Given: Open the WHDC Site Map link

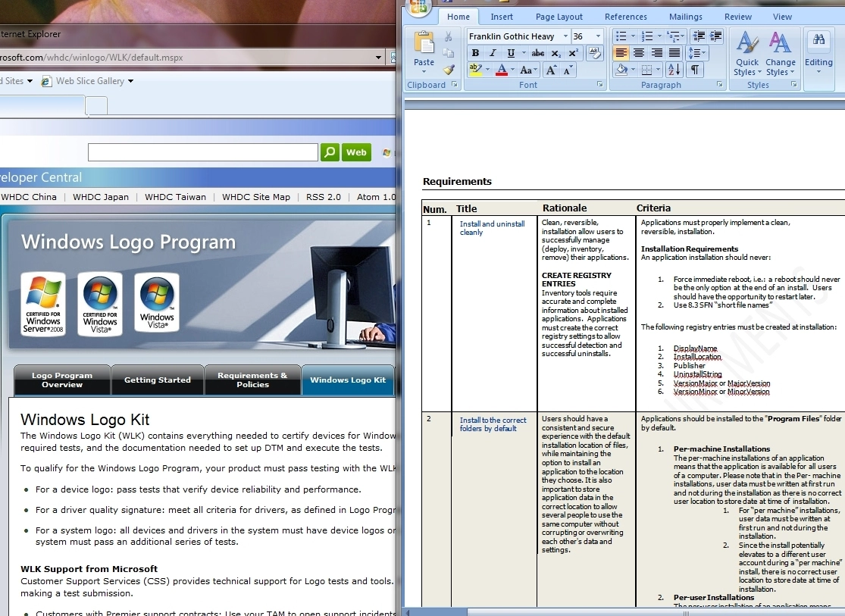Looking at the screenshot, I should (x=256, y=197).
